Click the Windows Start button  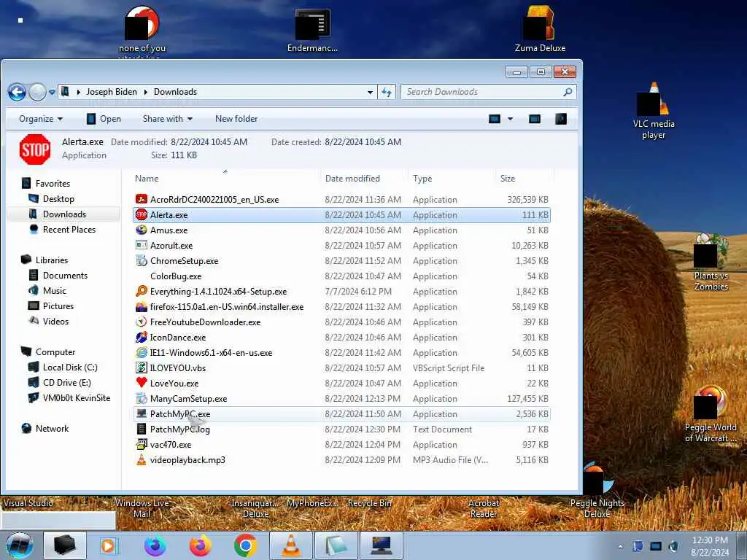[x=20, y=545]
